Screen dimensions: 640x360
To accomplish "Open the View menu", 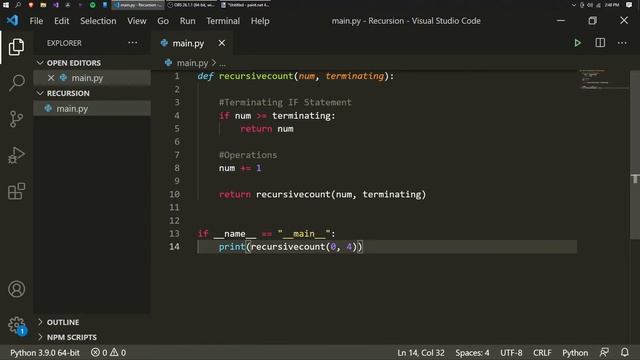I will (136, 21).
